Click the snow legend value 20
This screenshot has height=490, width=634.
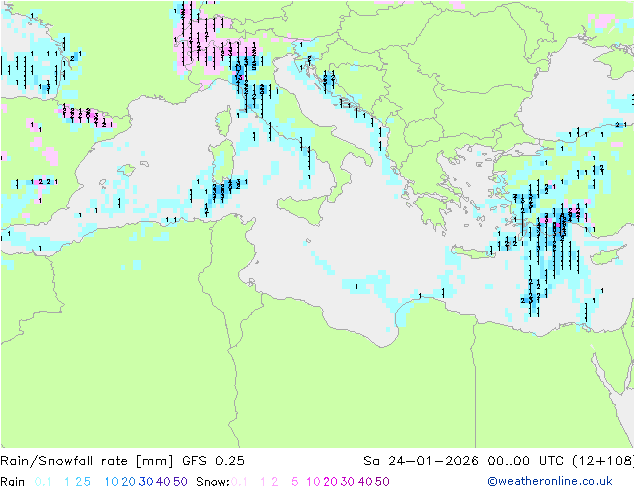coord(330,482)
